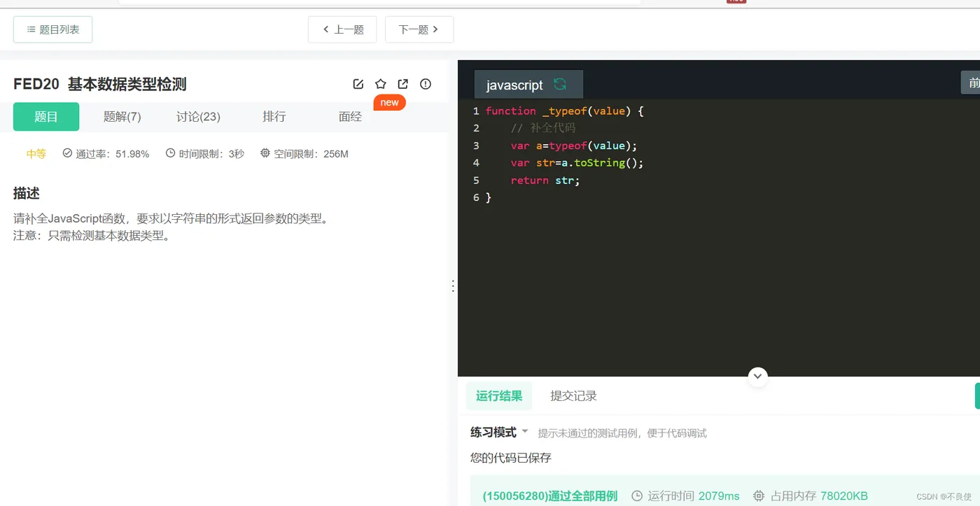The height and width of the screenshot is (506, 980).
Task: Click the 空间限制 chip icon
Action: [x=265, y=153]
